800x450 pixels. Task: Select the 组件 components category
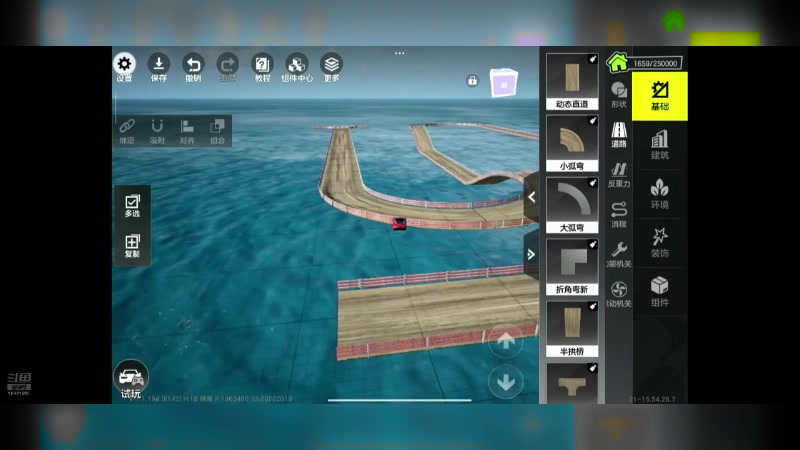tap(660, 292)
